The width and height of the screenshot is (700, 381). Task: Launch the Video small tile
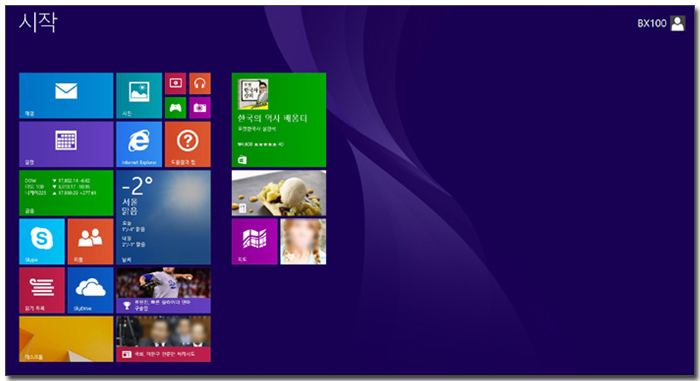(175, 84)
